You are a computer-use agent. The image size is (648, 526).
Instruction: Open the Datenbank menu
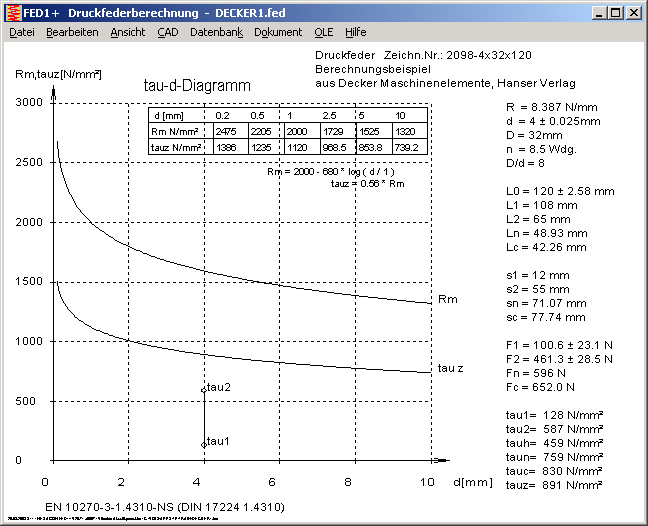click(x=216, y=32)
